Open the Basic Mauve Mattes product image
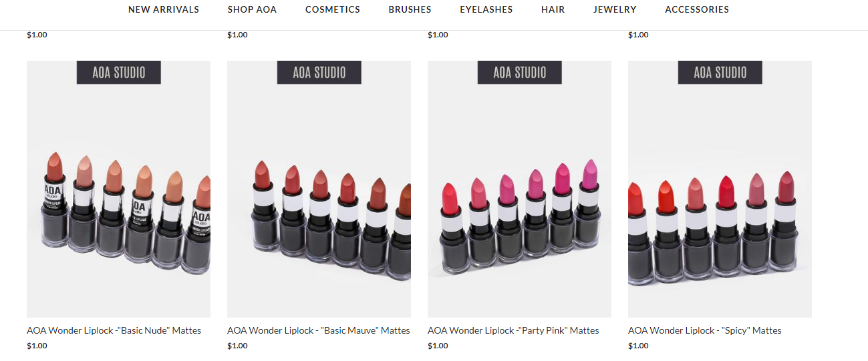868x361 pixels. click(319, 189)
